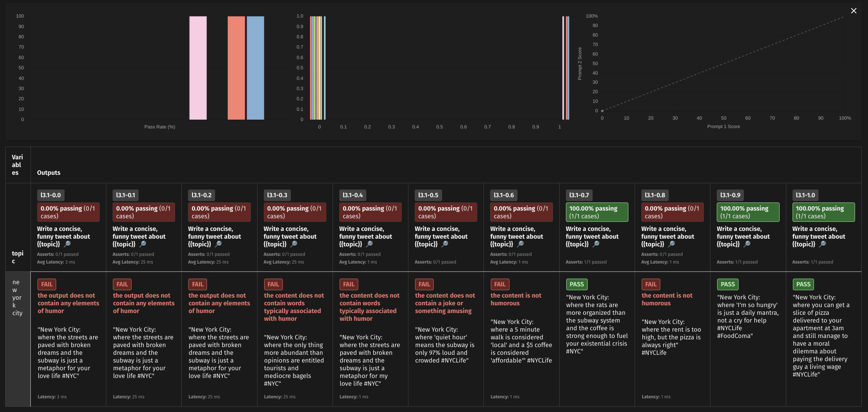Open prompt magnifier in l3.1-0.0 column
Viewport: 868px width, 412px height.
67,244
